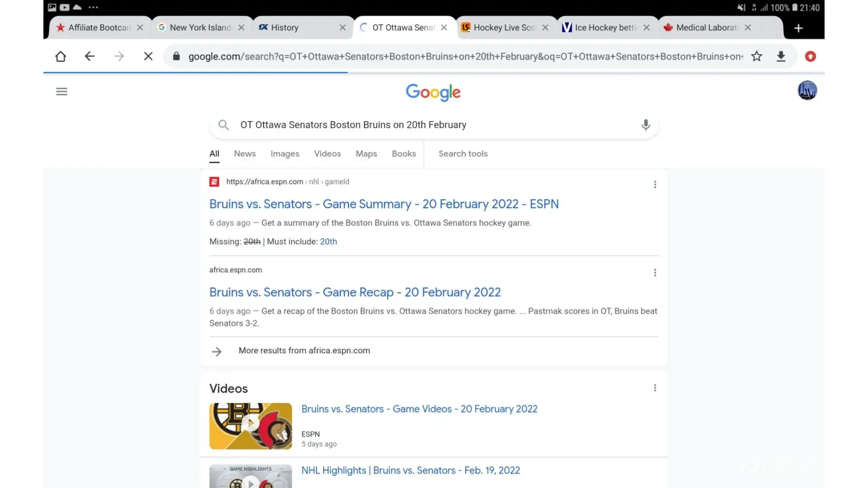Select the Images search filter

pos(285,154)
